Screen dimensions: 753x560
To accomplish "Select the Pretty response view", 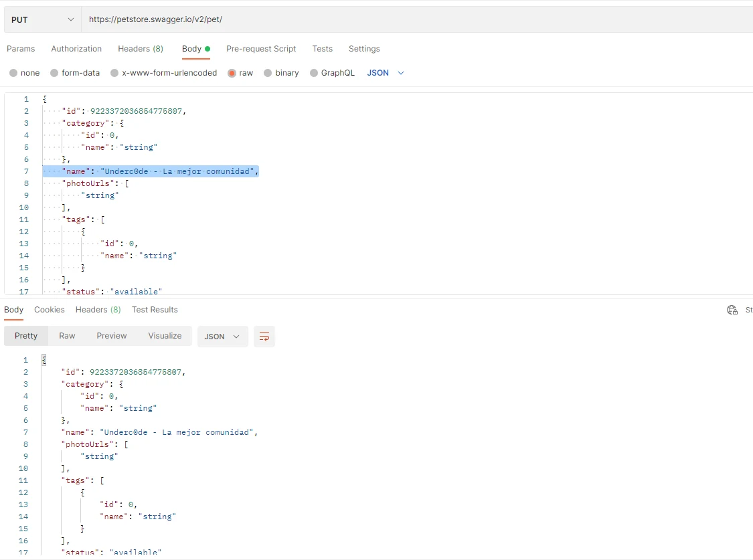I will click(x=26, y=336).
